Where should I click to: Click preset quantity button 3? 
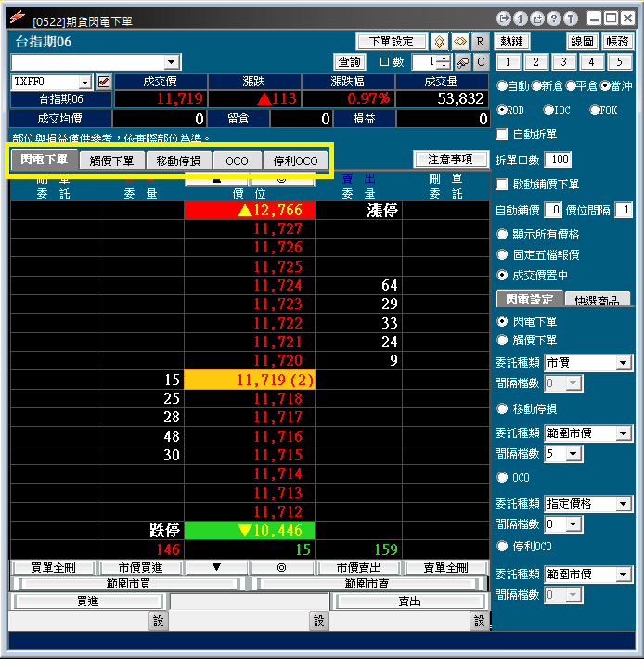pyautogui.click(x=564, y=62)
